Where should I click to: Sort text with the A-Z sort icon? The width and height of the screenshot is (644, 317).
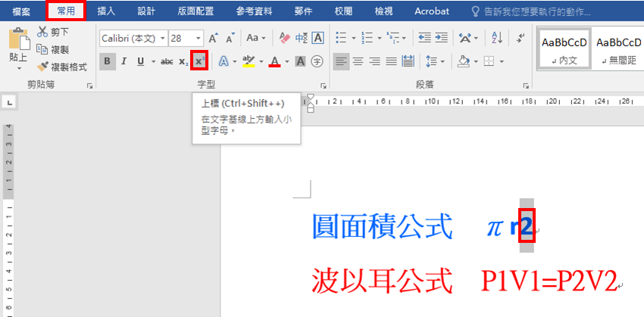click(497, 38)
